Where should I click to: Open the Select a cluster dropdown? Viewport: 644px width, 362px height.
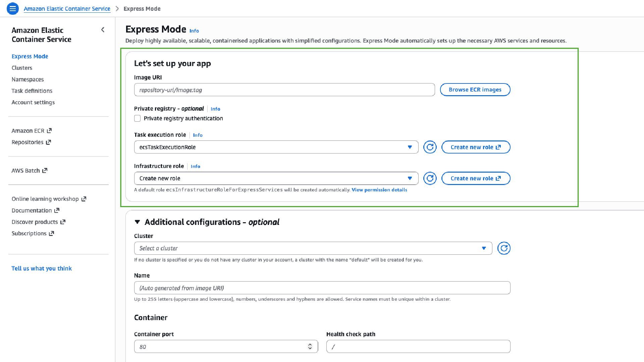pyautogui.click(x=313, y=248)
